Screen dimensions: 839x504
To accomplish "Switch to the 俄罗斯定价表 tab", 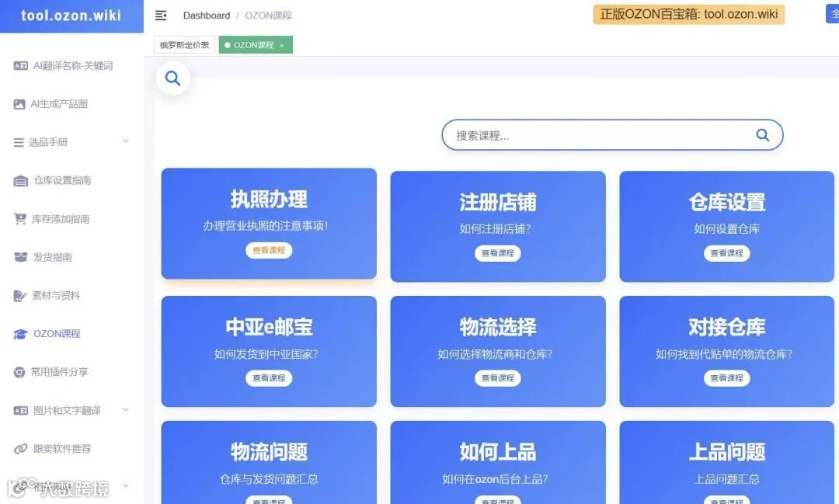I will pos(185,45).
